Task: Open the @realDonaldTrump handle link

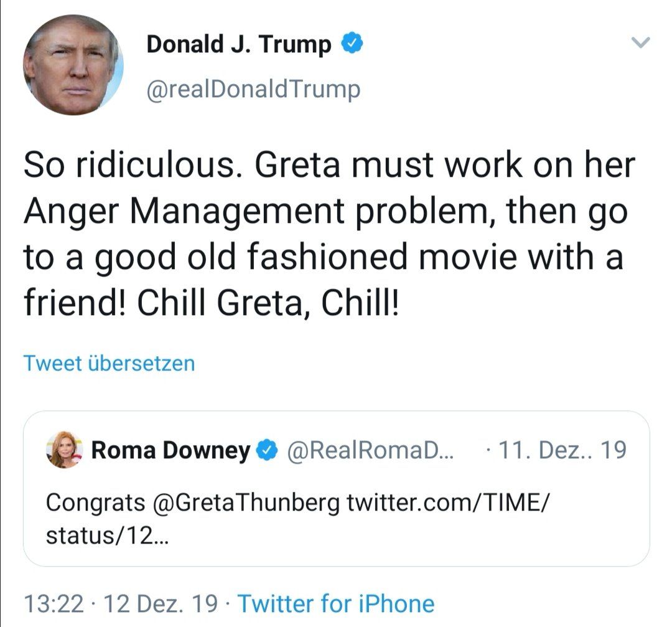Action: [x=253, y=90]
